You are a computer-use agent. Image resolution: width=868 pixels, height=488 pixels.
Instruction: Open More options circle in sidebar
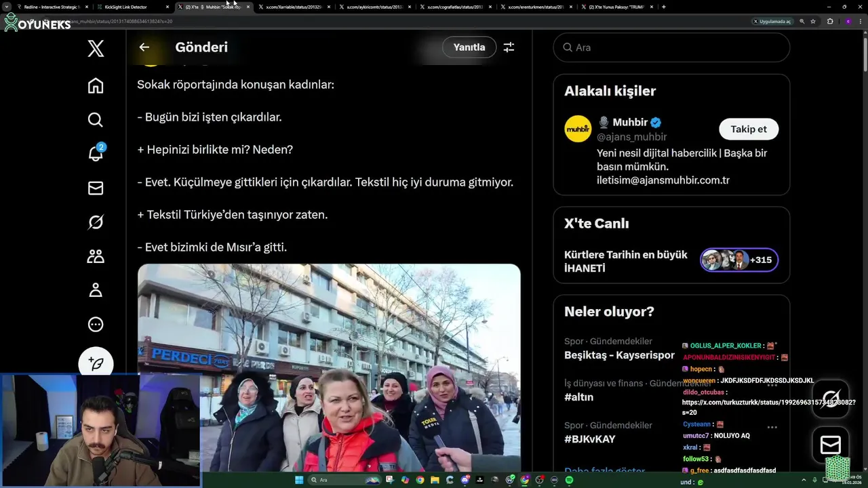click(96, 324)
